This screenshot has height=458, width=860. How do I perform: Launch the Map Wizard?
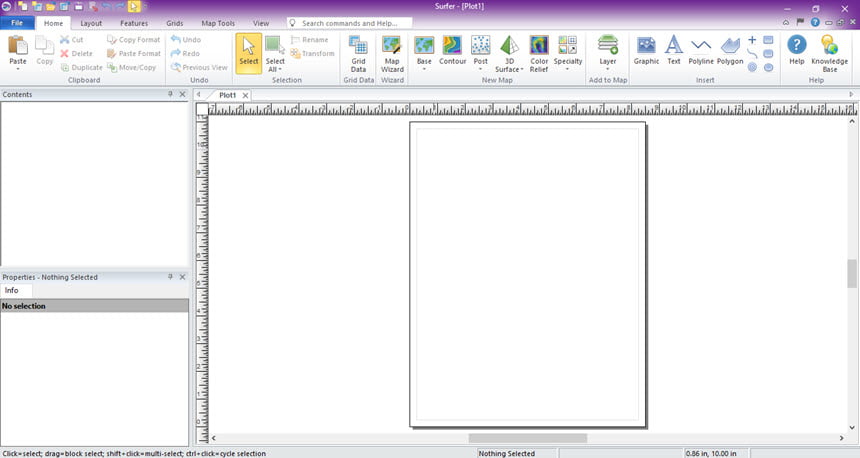392,54
